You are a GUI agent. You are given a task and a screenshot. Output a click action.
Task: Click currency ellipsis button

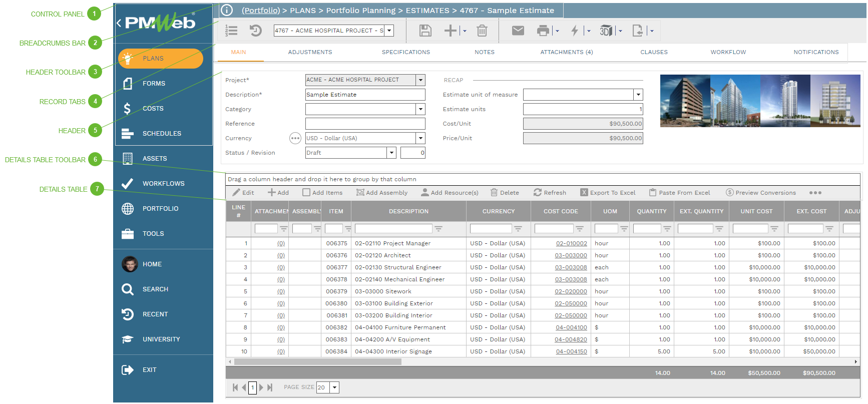[x=295, y=138]
